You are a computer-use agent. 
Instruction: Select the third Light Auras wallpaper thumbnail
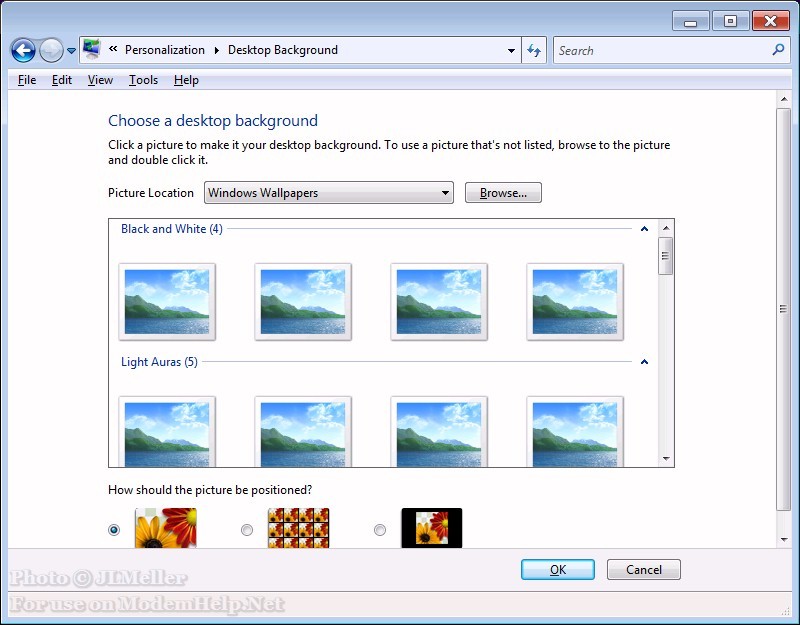pyautogui.click(x=439, y=432)
